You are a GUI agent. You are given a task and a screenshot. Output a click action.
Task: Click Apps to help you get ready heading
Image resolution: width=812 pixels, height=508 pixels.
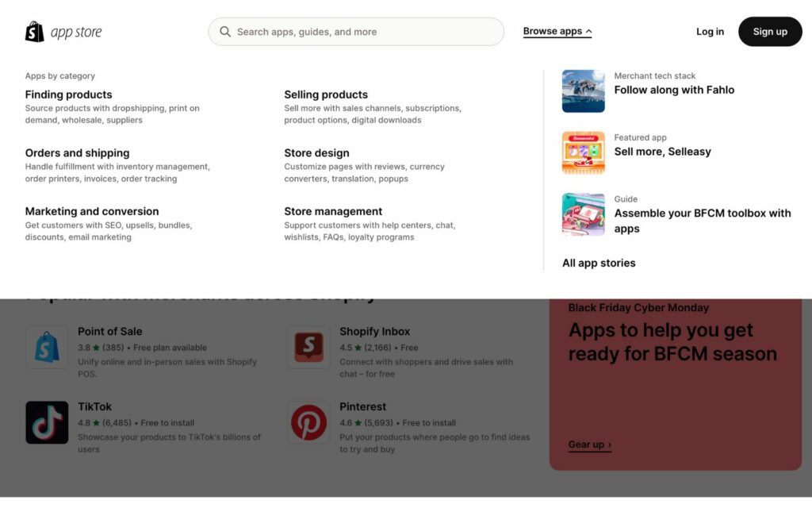(672, 341)
